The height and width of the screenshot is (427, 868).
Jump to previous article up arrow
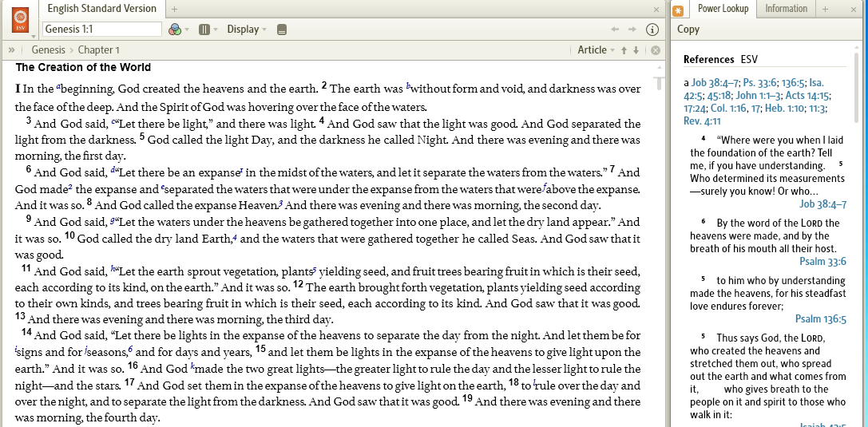point(624,50)
